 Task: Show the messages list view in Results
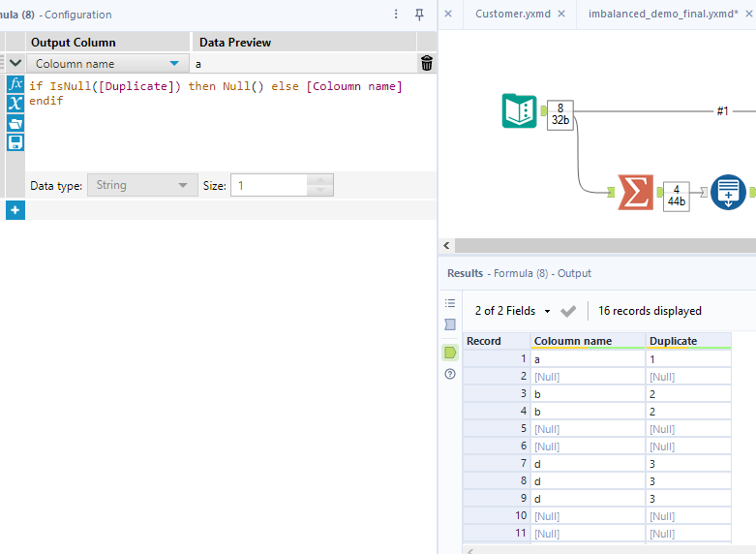point(449,303)
